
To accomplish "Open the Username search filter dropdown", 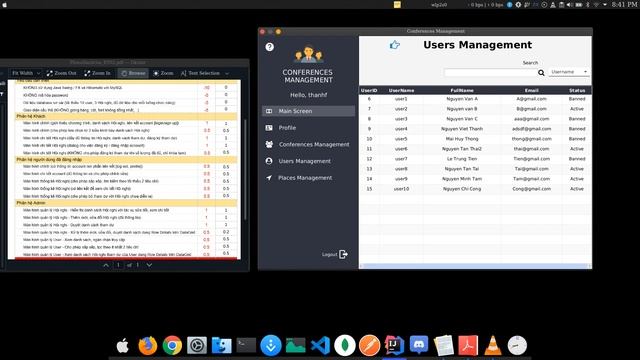I will (x=569, y=72).
